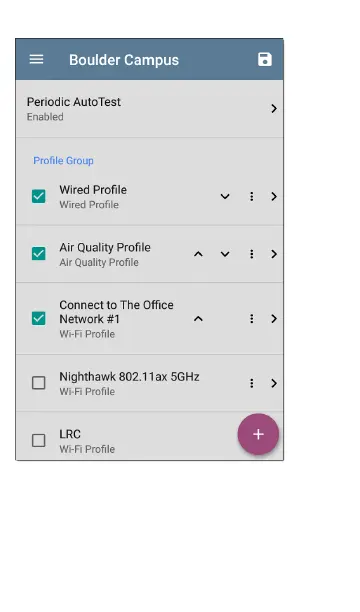Move Connect to The Office Network #1 up
The height and width of the screenshot is (612, 360).
[x=198, y=318]
